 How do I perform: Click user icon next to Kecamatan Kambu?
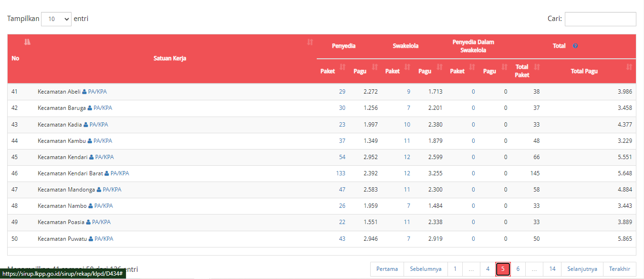(90, 141)
